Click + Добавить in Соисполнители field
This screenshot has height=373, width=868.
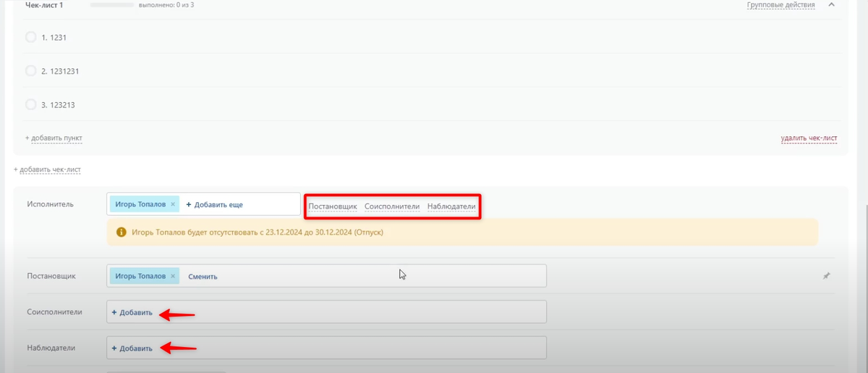132,312
